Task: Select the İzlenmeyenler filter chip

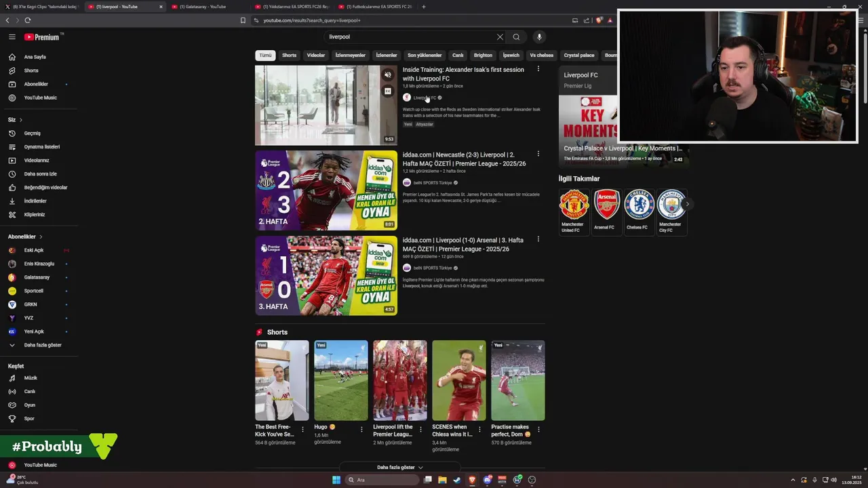Action: (x=351, y=56)
